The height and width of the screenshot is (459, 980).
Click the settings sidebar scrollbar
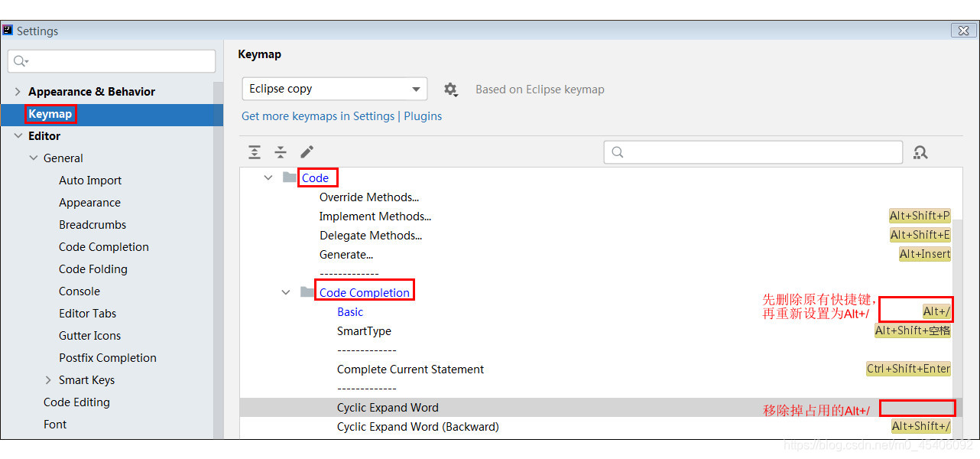point(218,260)
